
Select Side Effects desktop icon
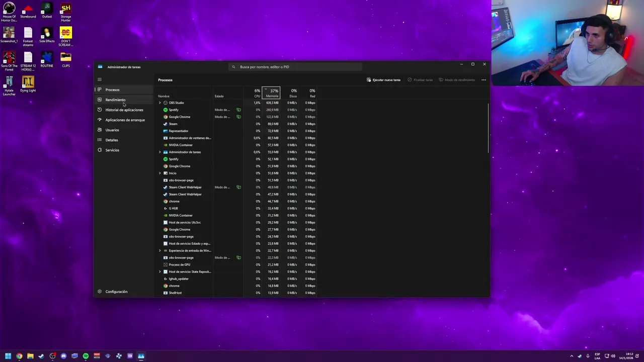pos(47,35)
